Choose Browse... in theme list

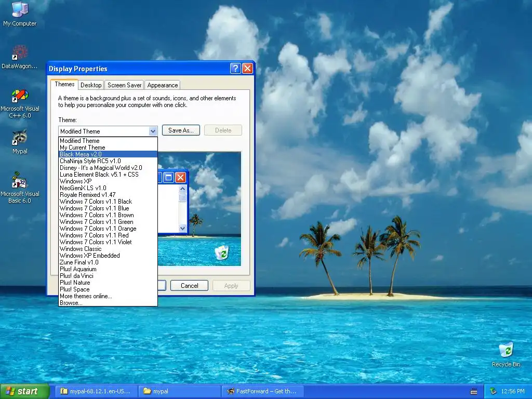point(108,303)
